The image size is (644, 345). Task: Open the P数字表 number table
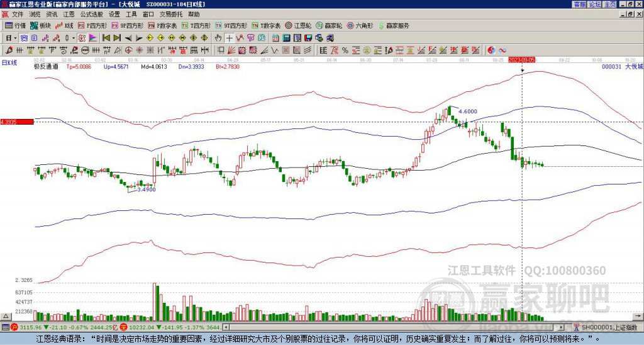tap(162, 25)
